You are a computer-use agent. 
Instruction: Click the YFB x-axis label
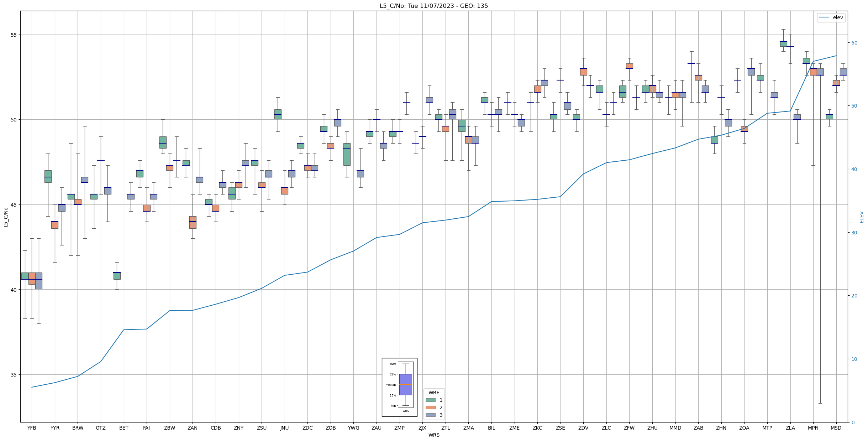coord(32,428)
